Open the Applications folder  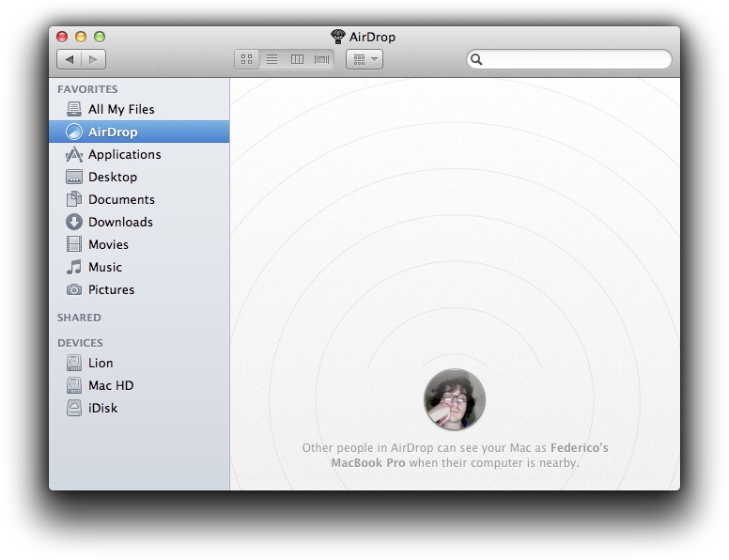tap(139, 154)
